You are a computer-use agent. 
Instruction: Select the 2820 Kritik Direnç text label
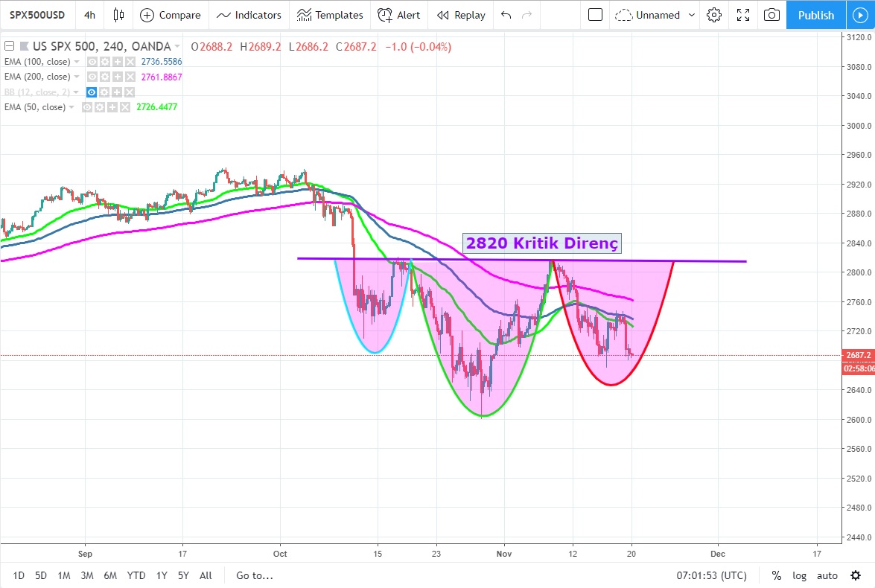tap(542, 243)
